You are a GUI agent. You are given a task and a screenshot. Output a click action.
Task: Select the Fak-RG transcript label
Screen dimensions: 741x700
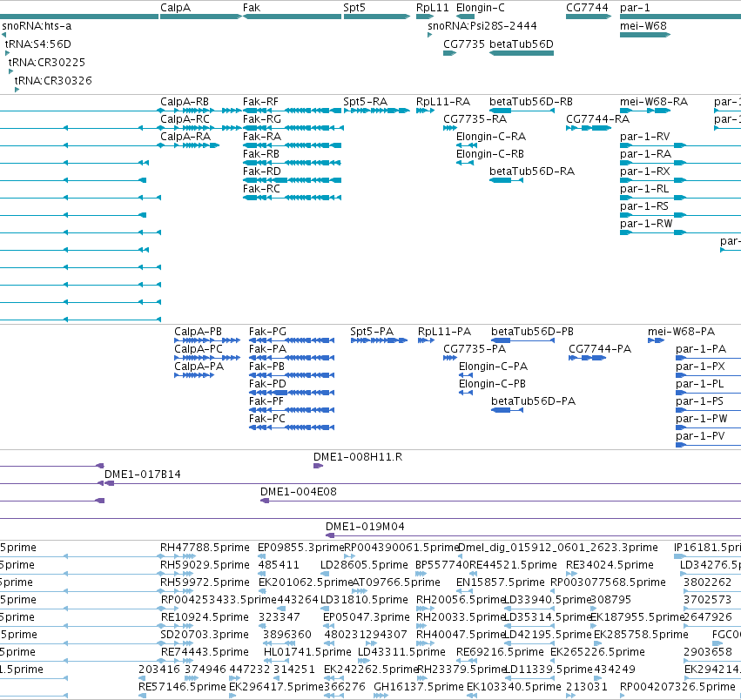pos(262,119)
